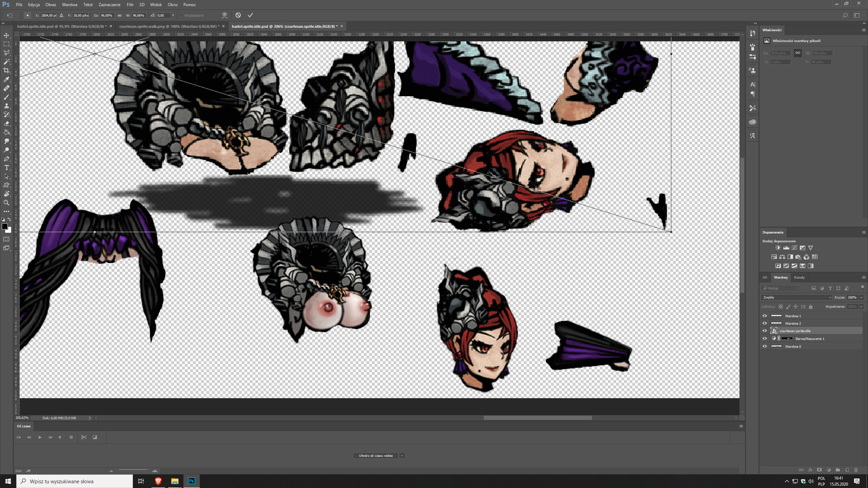
Task: Open the Wypełnienie fill dropdown arrow
Action: (x=861, y=307)
